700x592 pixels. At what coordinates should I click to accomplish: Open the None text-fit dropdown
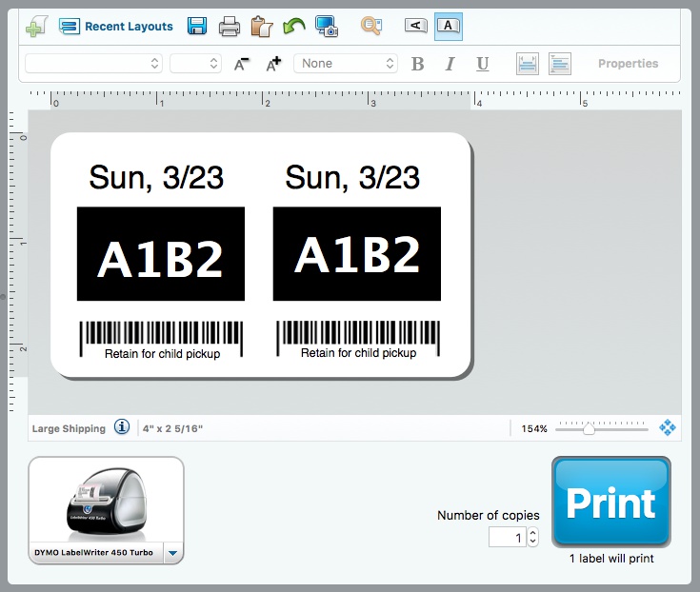tap(346, 64)
